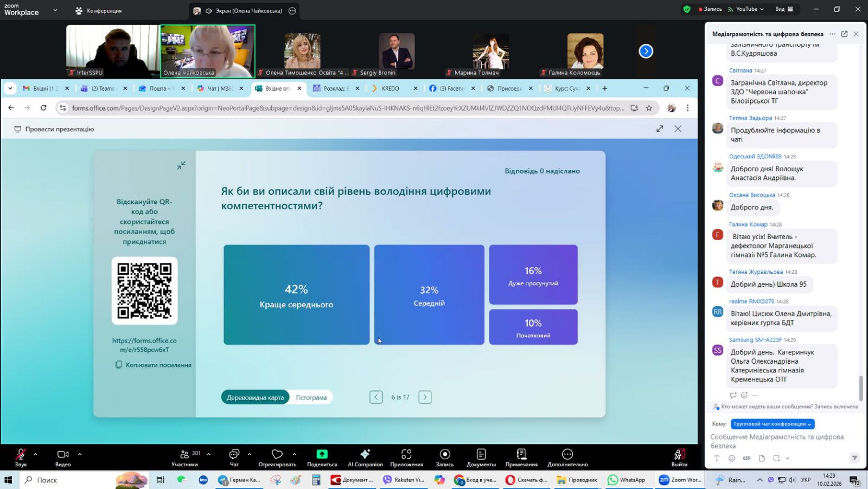Pop out the chat panel window
This screenshot has width=868, height=489.
[x=844, y=34]
